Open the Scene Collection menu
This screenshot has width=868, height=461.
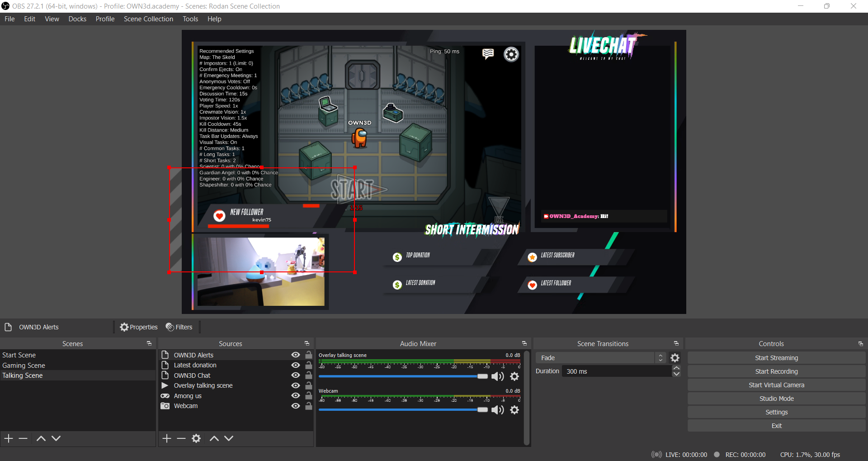tap(148, 19)
